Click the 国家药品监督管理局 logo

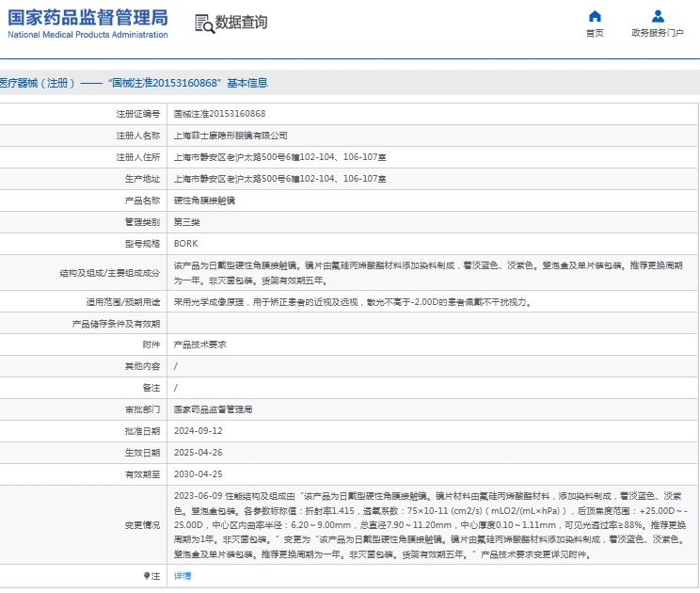click(87, 18)
